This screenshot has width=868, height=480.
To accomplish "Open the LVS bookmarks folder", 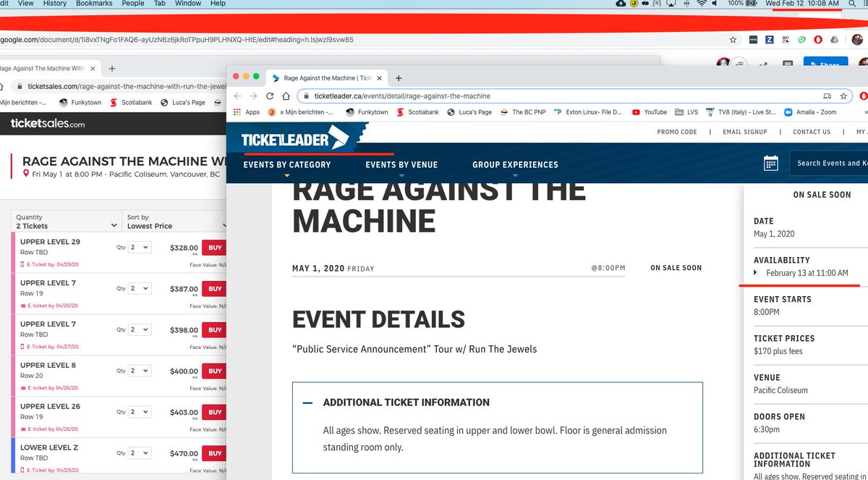I will pyautogui.click(x=686, y=112).
